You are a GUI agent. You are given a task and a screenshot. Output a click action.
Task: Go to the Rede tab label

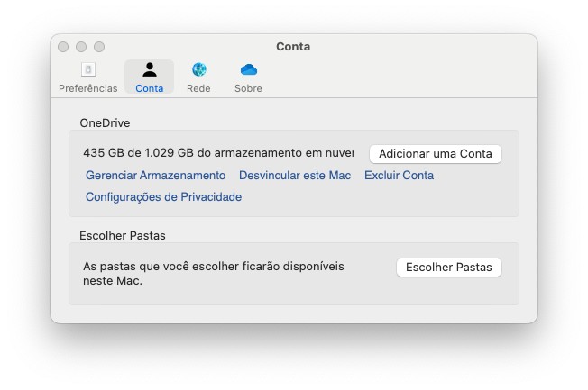click(198, 88)
